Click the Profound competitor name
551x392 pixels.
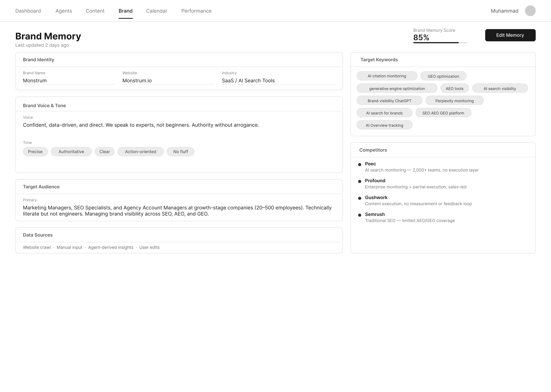point(375,181)
